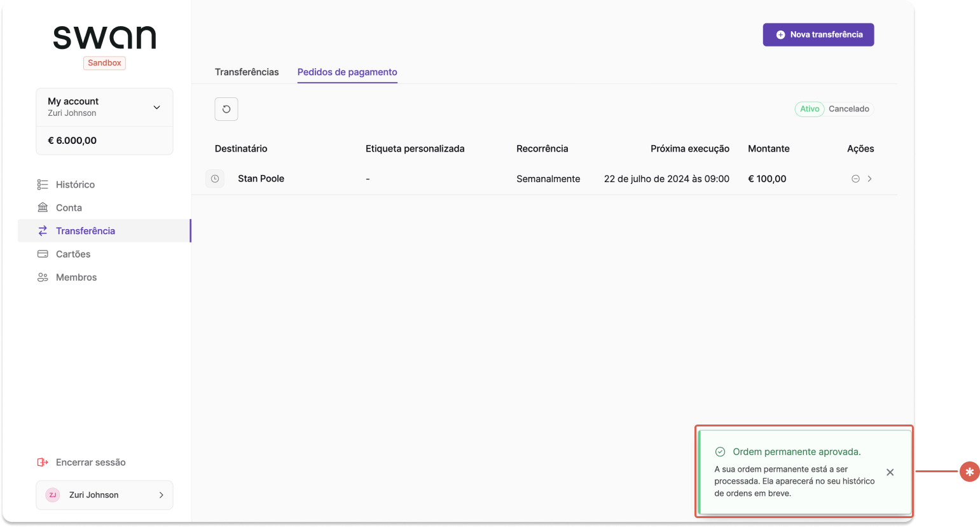The height and width of the screenshot is (527, 980).
Task: Click the Nova transferência button
Action: click(x=818, y=34)
